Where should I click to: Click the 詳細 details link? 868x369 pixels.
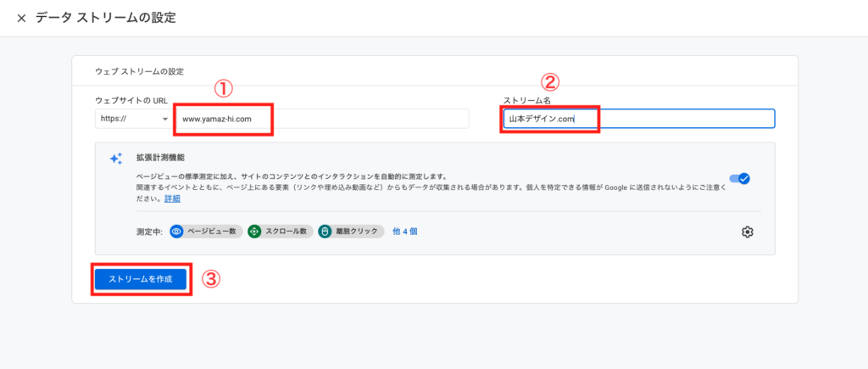pos(172,198)
